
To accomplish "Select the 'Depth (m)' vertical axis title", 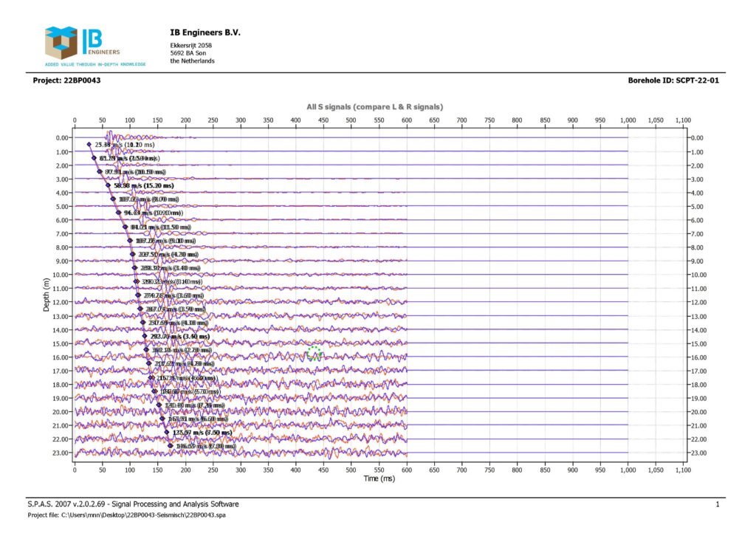I will point(47,295).
